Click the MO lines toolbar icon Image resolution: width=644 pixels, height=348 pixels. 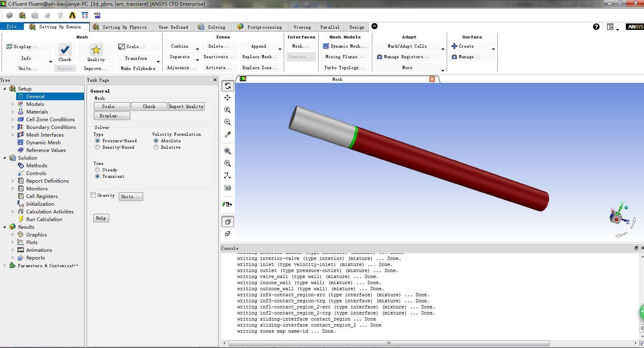point(97,15)
